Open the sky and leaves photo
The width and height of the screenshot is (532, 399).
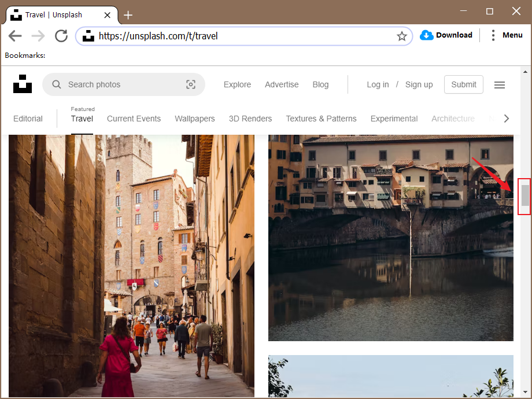click(x=390, y=376)
